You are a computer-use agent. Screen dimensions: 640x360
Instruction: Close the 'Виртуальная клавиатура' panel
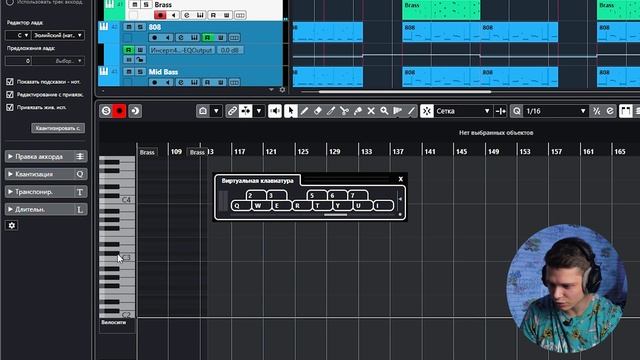(400, 179)
